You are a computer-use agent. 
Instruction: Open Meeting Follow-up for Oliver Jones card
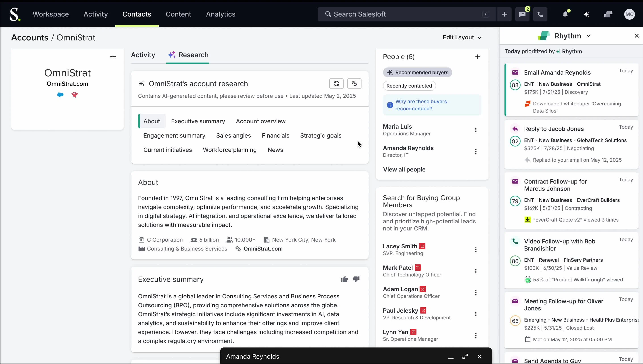pyautogui.click(x=571, y=320)
